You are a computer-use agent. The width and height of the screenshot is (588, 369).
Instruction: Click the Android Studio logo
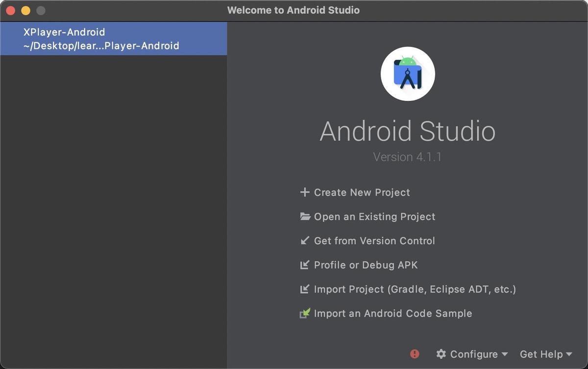click(408, 74)
